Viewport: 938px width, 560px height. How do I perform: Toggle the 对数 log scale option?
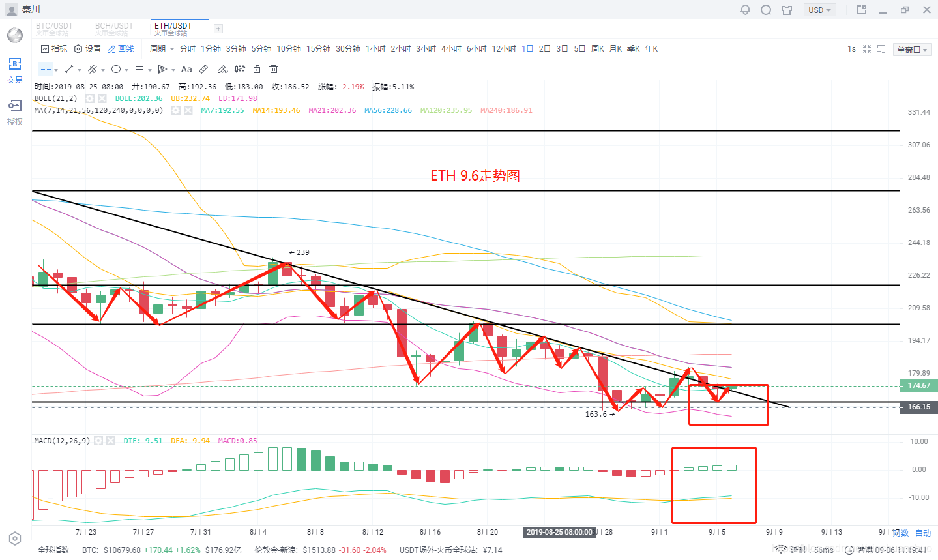coord(900,533)
